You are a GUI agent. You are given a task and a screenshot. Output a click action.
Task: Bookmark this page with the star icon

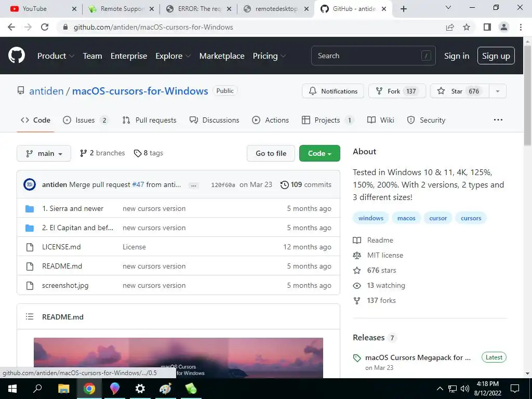(467, 27)
